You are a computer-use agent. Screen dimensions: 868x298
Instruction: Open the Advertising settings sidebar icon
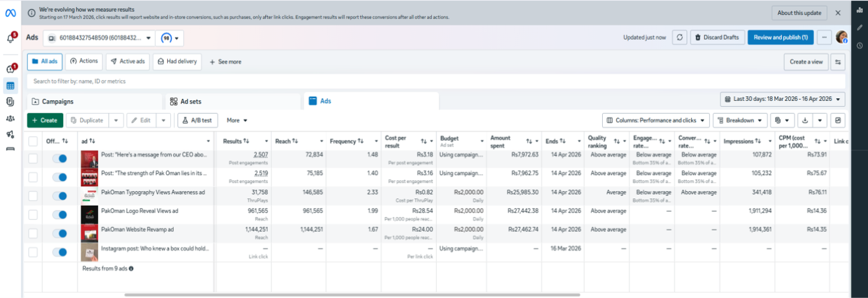point(10,135)
